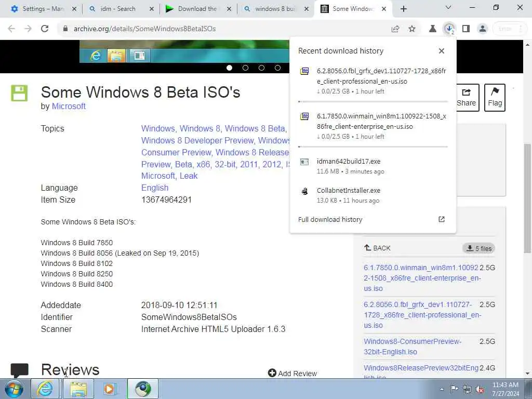Click the idman642build17.exe file icon
This screenshot has width=532, height=399.
[304, 162]
